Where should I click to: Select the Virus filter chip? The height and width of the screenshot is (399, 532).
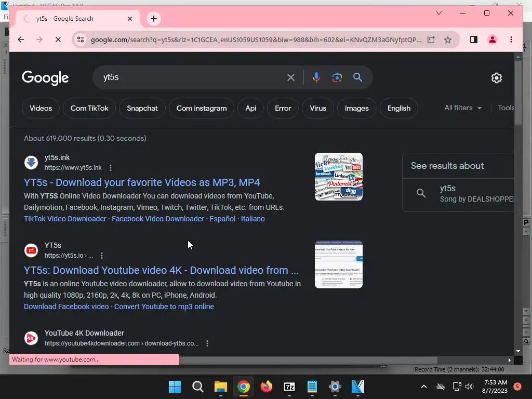318,108
